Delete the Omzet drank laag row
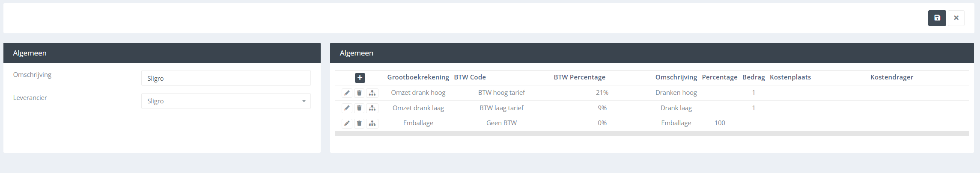The width and height of the screenshot is (980, 173). coord(359,108)
